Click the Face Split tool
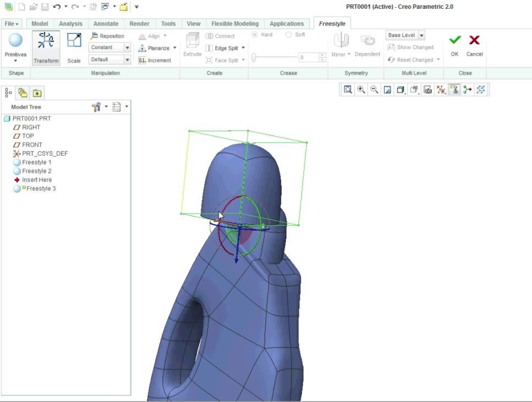532x402 pixels. coord(222,61)
